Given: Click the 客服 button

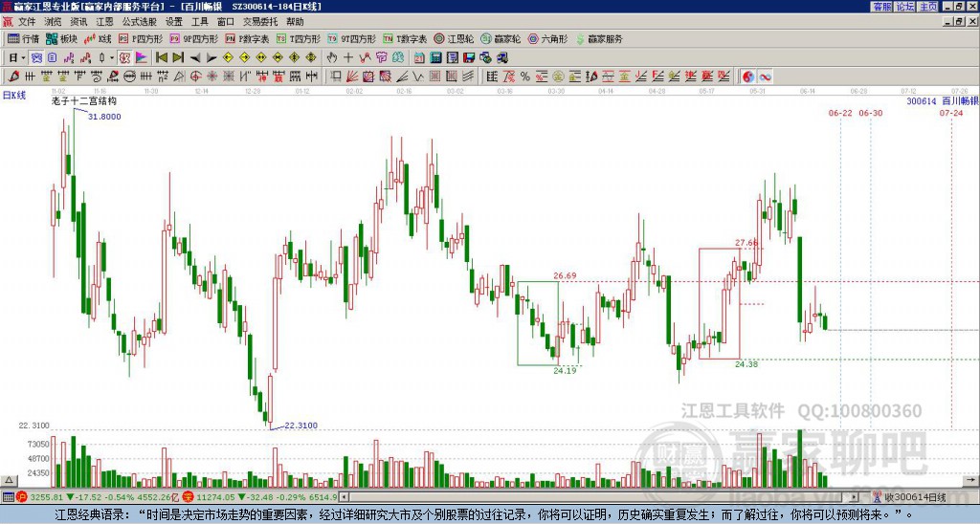Looking at the screenshot, I should coord(881,7).
